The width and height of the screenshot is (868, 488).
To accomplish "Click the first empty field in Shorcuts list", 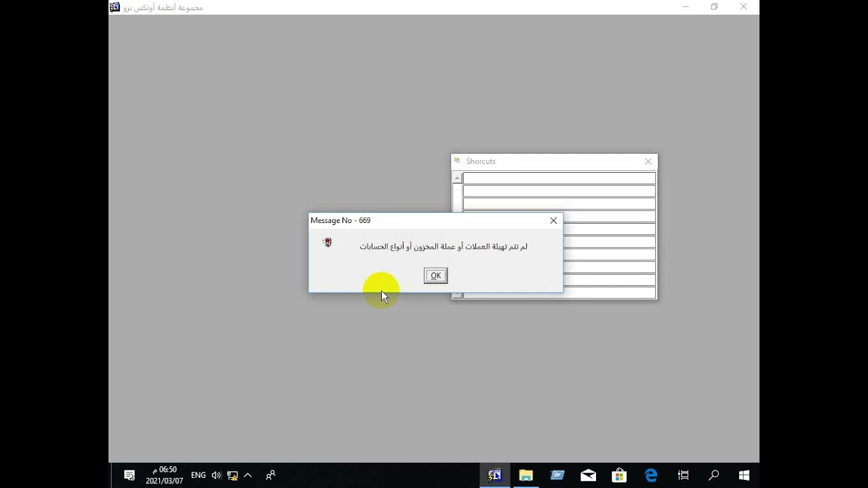I will [x=559, y=178].
